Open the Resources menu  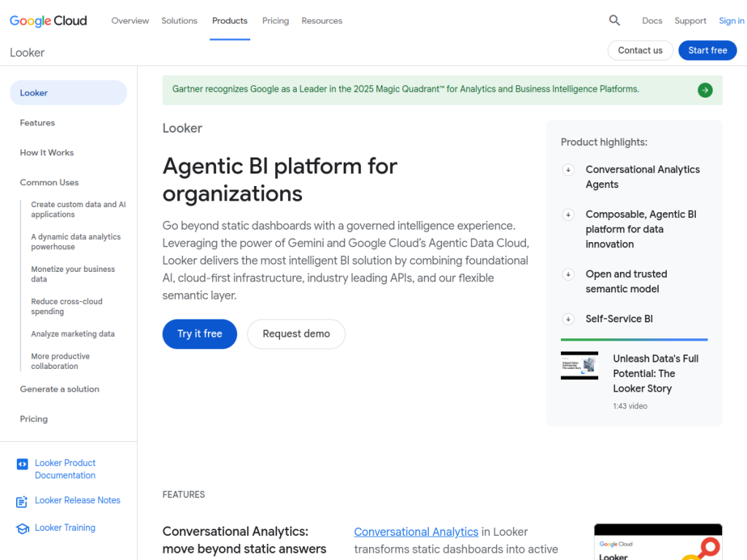(322, 21)
